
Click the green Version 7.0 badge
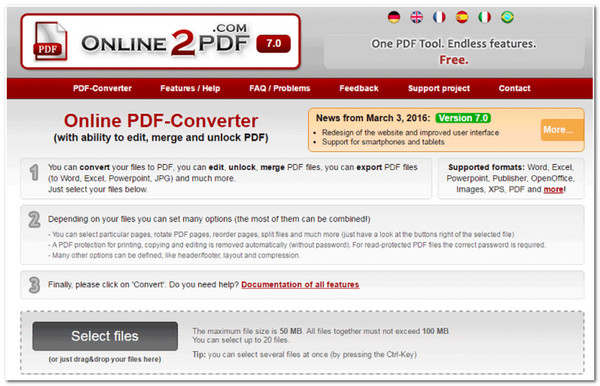(463, 118)
